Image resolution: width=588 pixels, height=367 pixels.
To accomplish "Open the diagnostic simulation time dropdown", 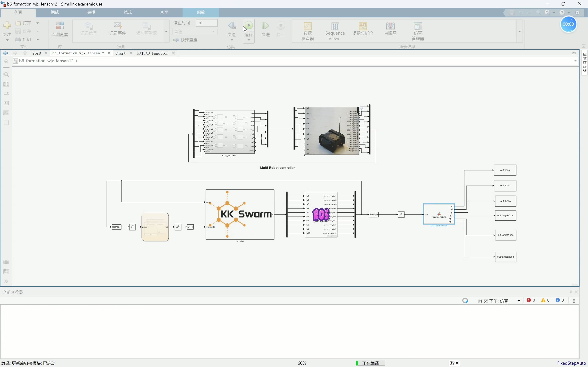I will click(519, 301).
